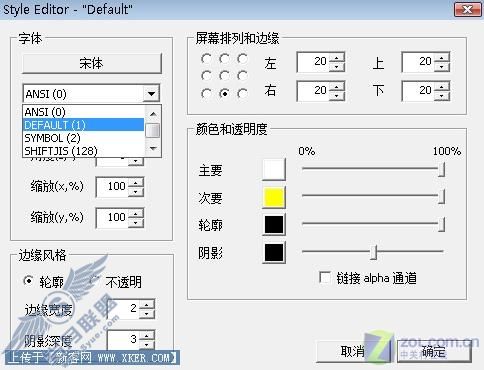Image resolution: width=484 pixels, height=370 pixels.
Task: Click the charset list scroll-down arrow
Action: pyautogui.click(x=153, y=148)
